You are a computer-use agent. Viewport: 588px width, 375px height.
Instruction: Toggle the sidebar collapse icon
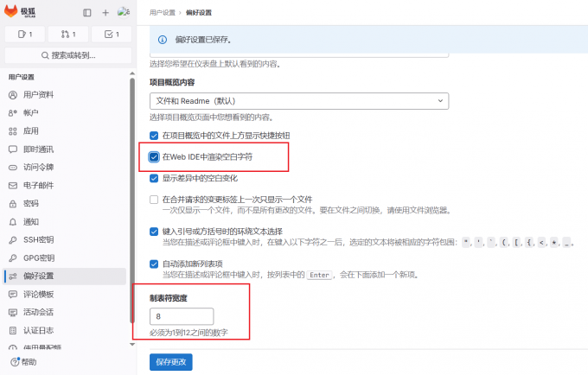[87, 13]
